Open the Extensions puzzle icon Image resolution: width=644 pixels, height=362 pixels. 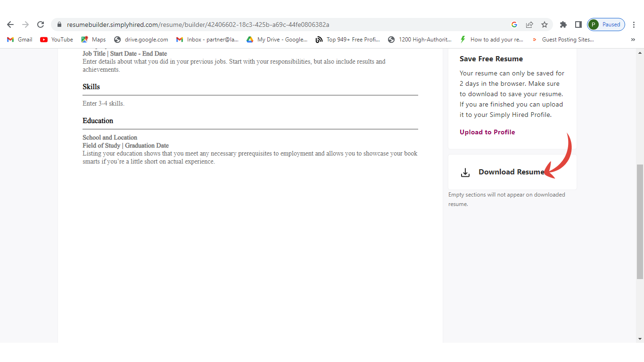coord(563,25)
